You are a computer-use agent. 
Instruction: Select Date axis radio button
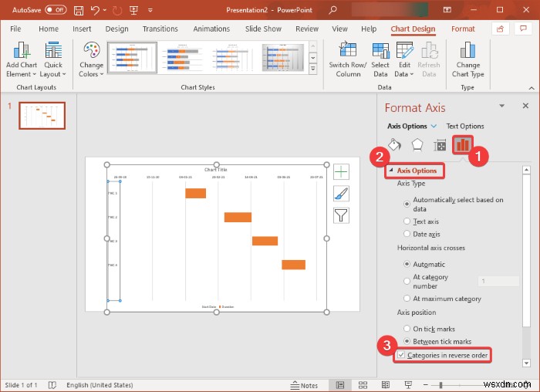coord(407,234)
